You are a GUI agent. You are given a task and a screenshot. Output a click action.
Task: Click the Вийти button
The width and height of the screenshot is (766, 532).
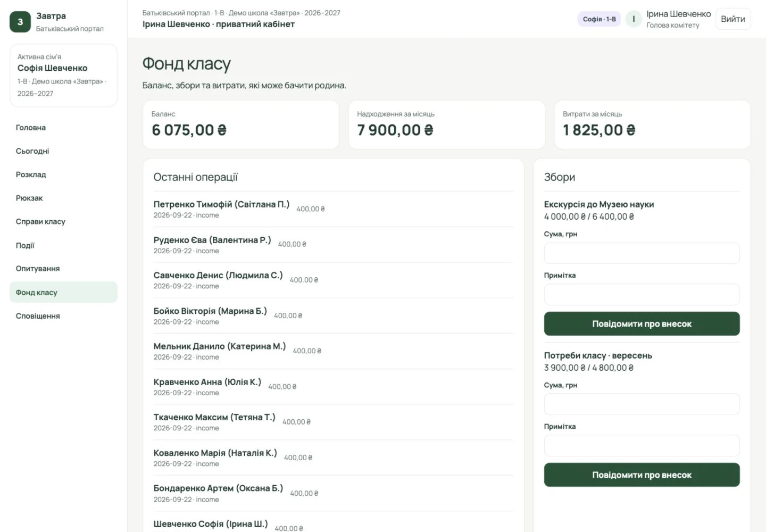point(733,19)
